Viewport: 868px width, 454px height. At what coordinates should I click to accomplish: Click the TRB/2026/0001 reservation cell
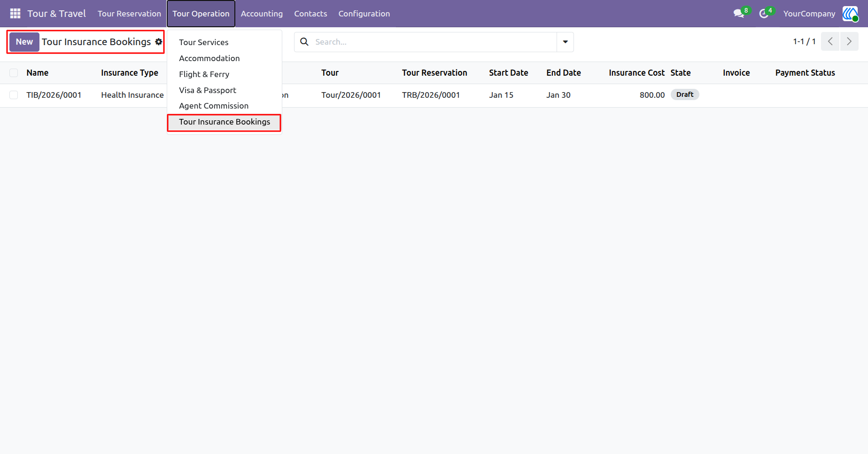[x=431, y=95]
